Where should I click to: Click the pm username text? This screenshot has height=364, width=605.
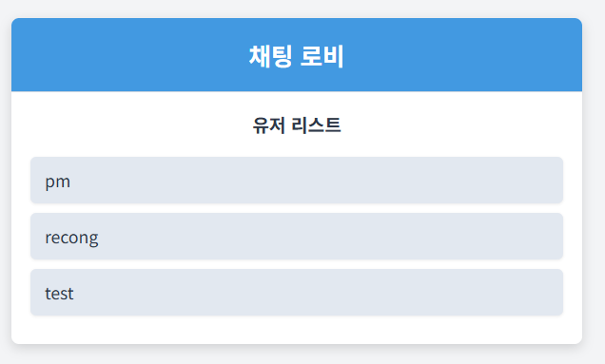(58, 182)
